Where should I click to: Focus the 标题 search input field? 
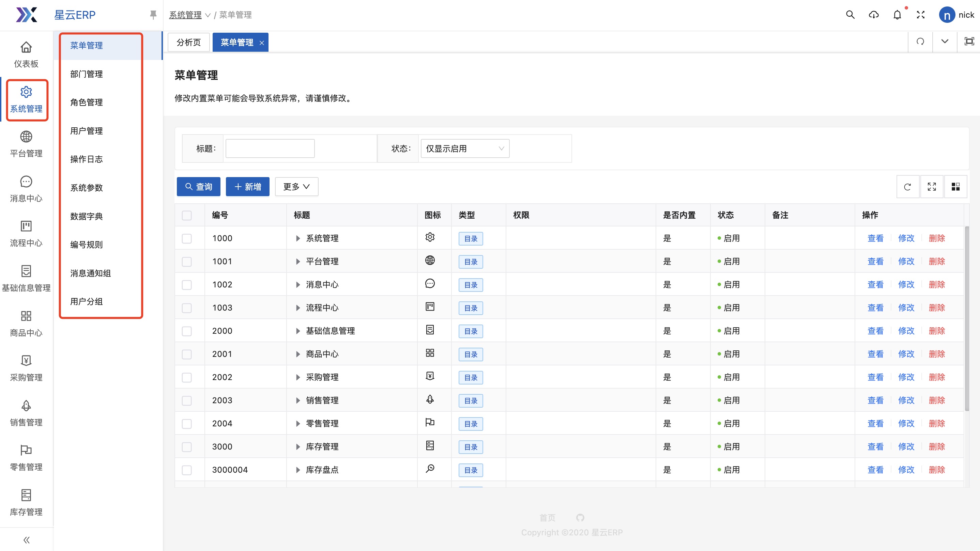click(270, 149)
